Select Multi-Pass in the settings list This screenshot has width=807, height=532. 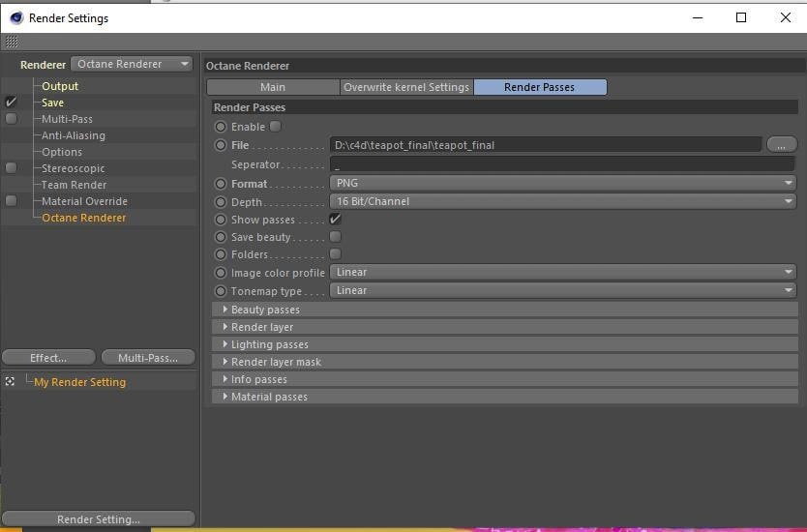67,119
